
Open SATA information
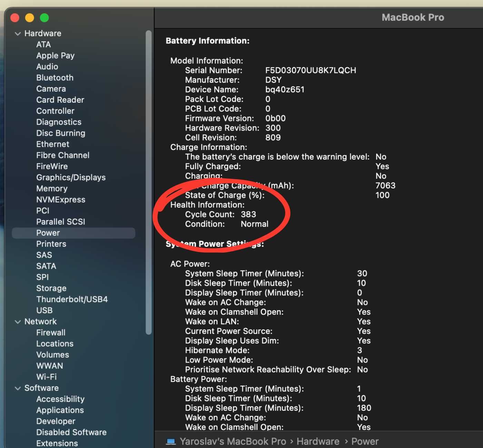[46, 266]
